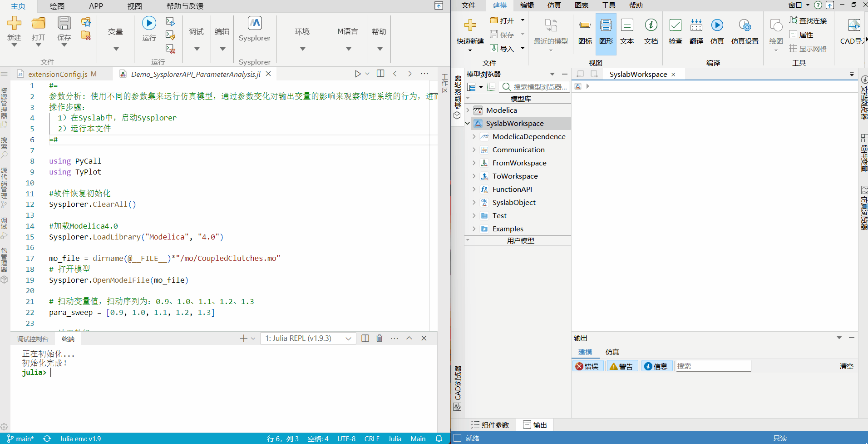Open 仿真设置 simulation settings icon
The width and height of the screenshot is (868, 444).
click(x=745, y=25)
